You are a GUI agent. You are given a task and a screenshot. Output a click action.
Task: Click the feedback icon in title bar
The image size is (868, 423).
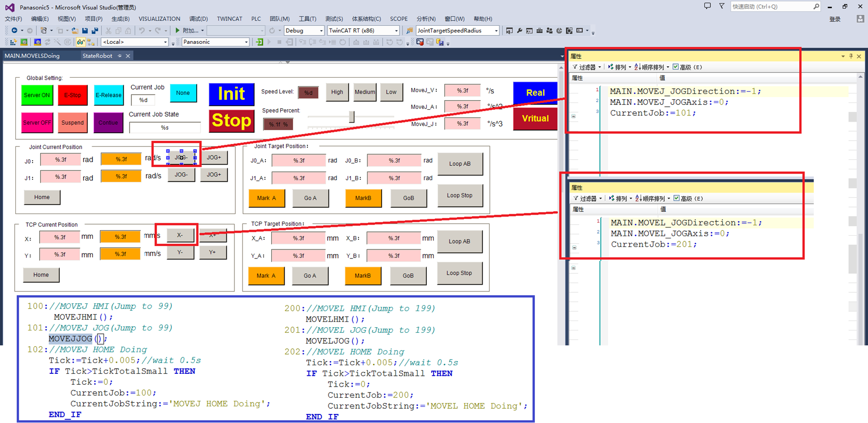pos(707,6)
